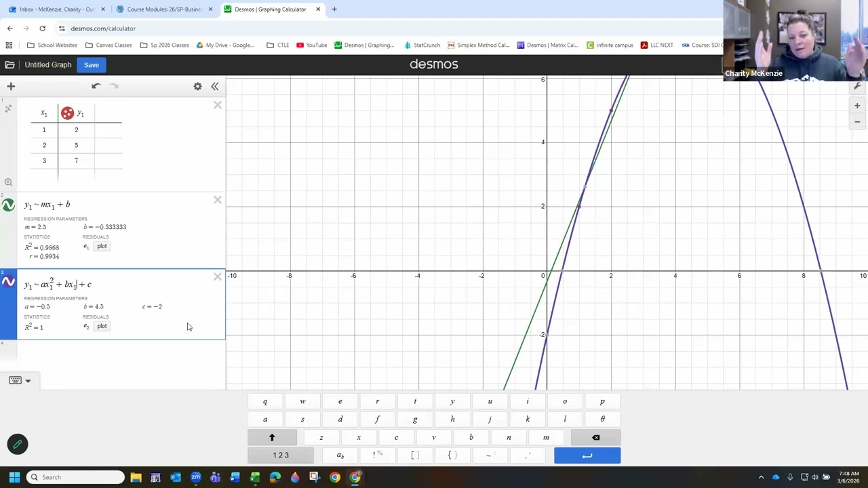The height and width of the screenshot is (488, 868).
Task: Switch keypad to 123 numbers
Action: pyautogui.click(x=281, y=455)
